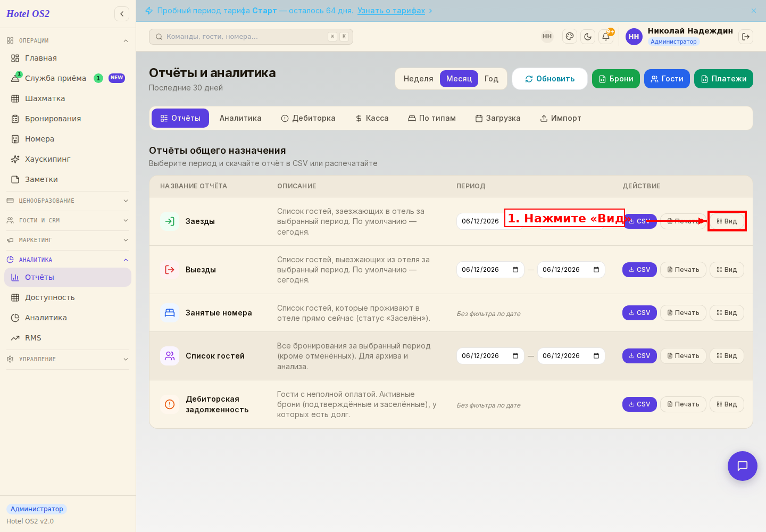Viewport: 766px width, 532px height.
Task: Open RMS in the sidebar
Action: coord(68,338)
